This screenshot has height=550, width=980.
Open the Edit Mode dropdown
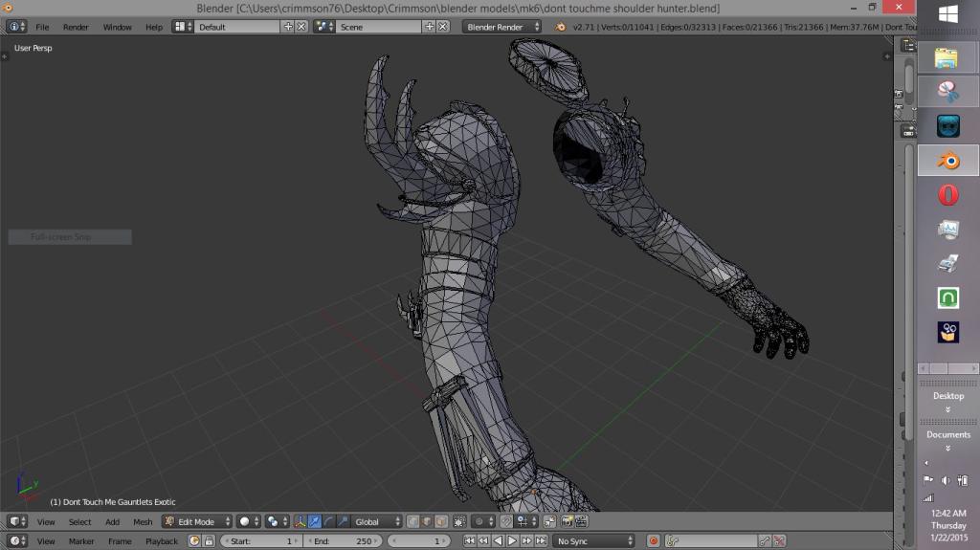tap(197, 521)
